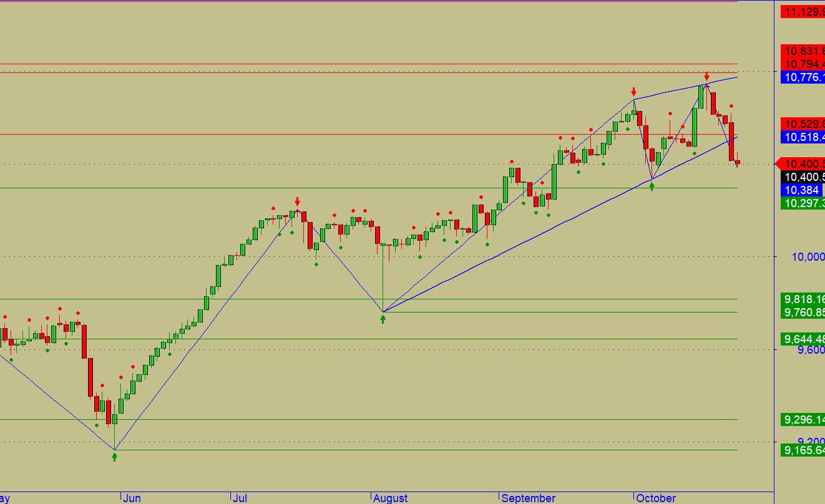Click the blue 10,518.4 price label
The height and width of the screenshot is (504, 825).
804,137
